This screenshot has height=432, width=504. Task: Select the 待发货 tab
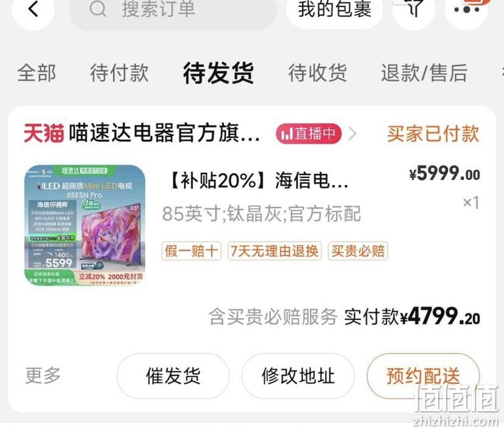(219, 73)
